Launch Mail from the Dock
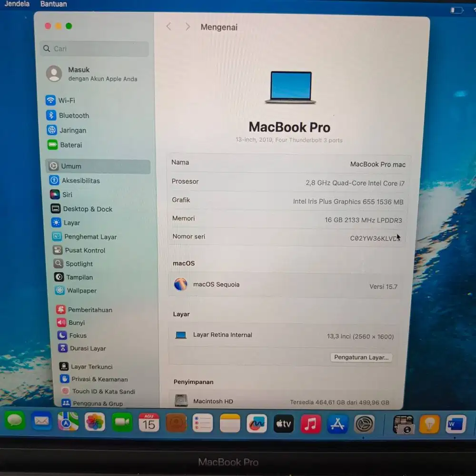The width and height of the screenshot is (476, 476). (41, 421)
